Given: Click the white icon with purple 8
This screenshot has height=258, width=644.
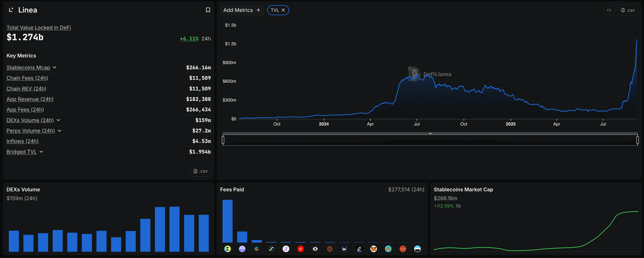Looking at the screenshot, I should click(x=286, y=249).
